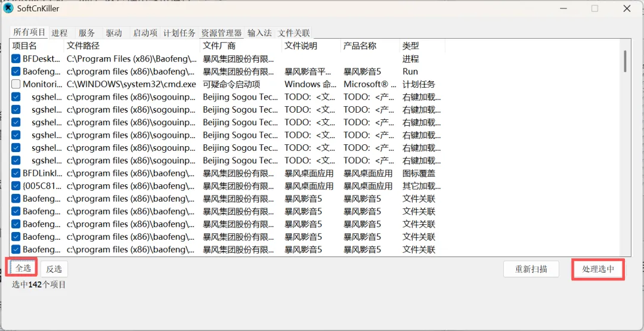The height and width of the screenshot is (331, 644).
Task: Select the C:\WINDOWS\system32\cmd.exe path cell
Action: click(x=131, y=84)
